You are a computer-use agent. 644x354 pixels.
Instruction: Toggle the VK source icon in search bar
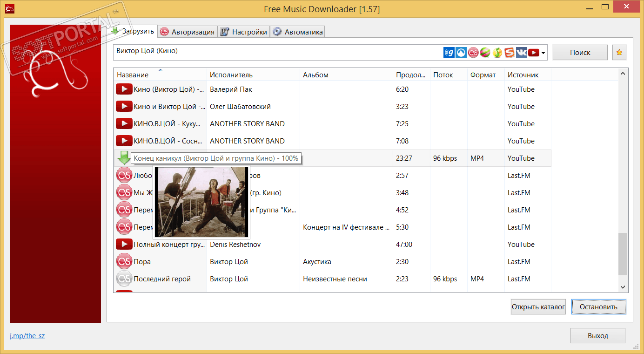522,53
